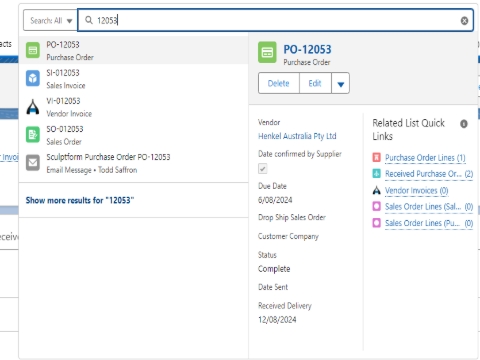Open the Henkel Australia Pty Ltd vendor link
Viewport: 480px width, 360px height.
pos(297,136)
